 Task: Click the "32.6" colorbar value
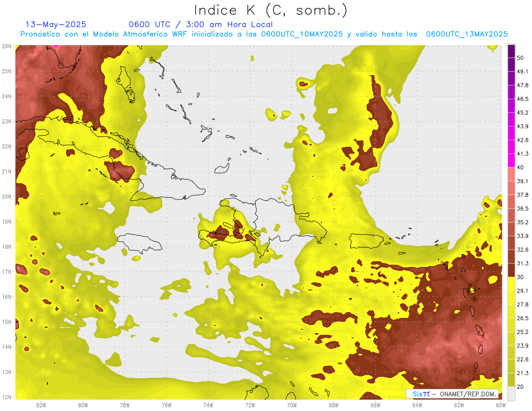(523, 250)
